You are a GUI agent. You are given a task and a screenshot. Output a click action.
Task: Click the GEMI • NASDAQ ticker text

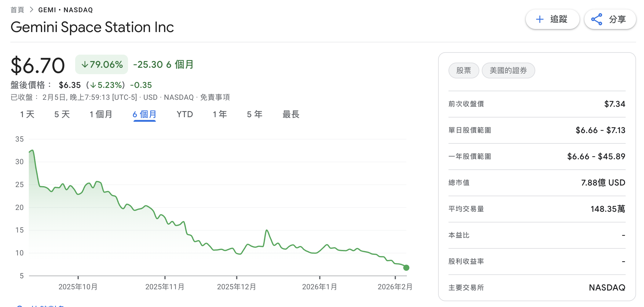tap(65, 10)
